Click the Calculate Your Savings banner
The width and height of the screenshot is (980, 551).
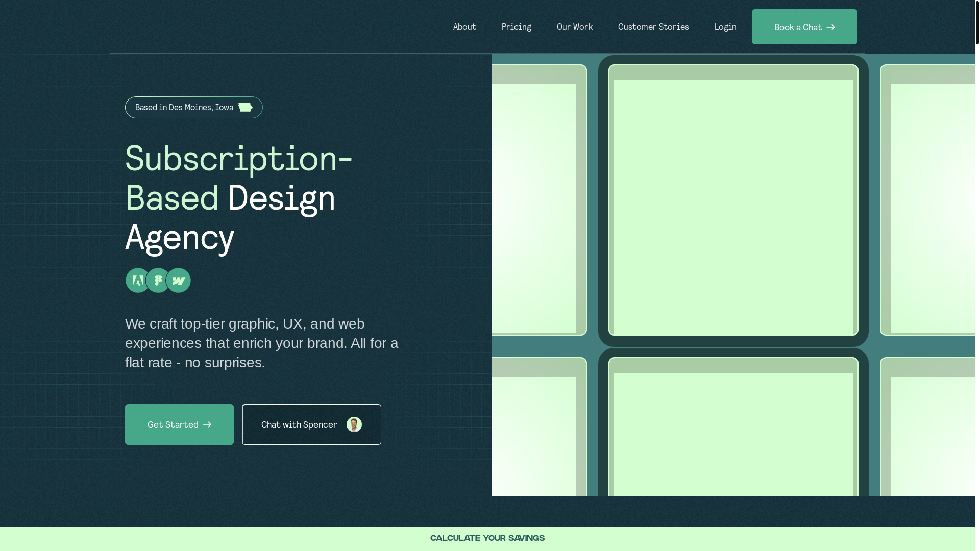pyautogui.click(x=487, y=538)
